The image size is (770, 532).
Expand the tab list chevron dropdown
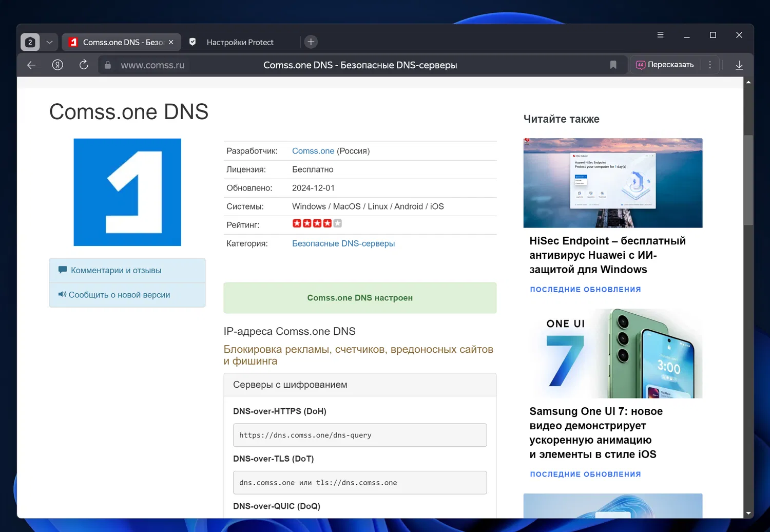click(x=49, y=42)
